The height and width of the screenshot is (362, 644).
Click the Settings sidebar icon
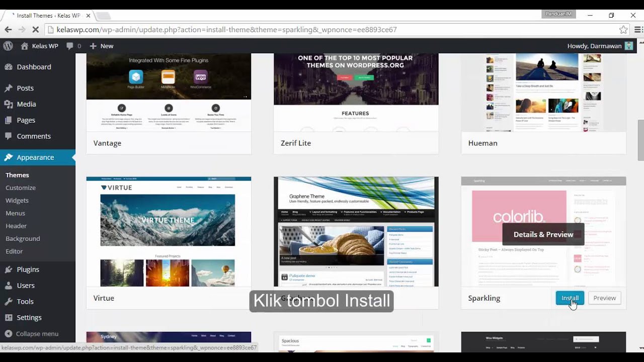8,318
